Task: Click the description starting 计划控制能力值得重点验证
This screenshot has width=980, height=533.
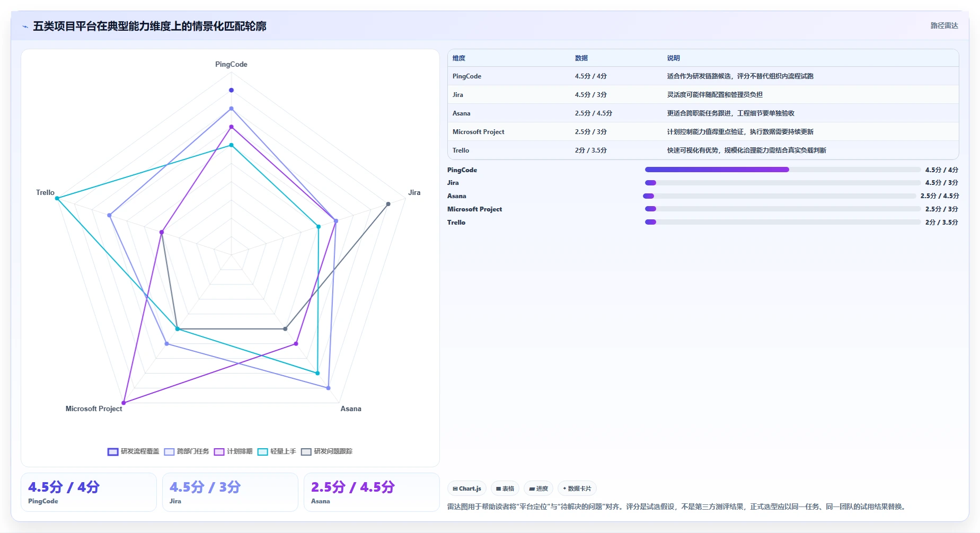Action: [740, 132]
